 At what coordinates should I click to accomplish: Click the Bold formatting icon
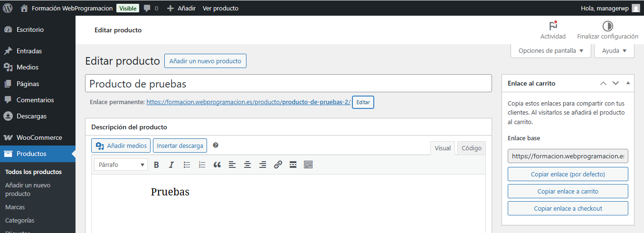coord(156,165)
